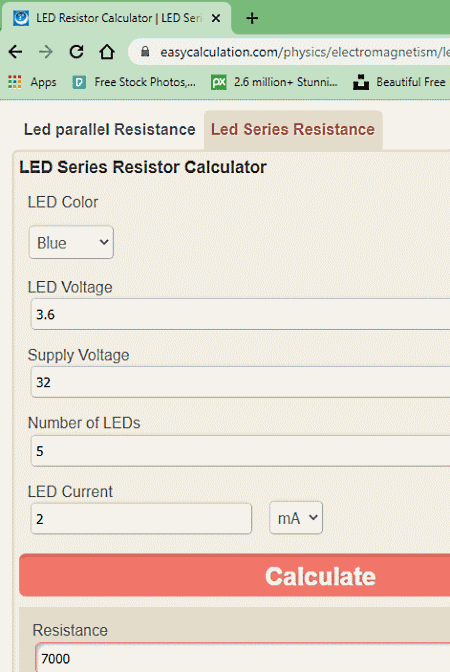This screenshot has width=450, height=672.
Task: Close the LED Resistor Calculator tab
Action: point(216,18)
